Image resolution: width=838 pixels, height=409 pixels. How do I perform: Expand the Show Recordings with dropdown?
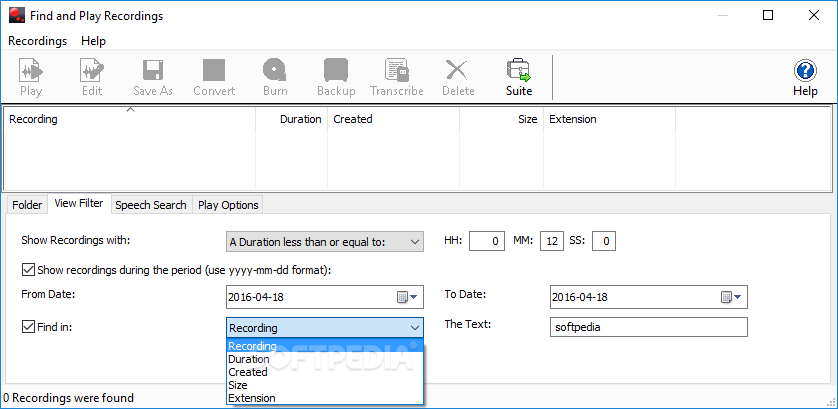pos(325,241)
